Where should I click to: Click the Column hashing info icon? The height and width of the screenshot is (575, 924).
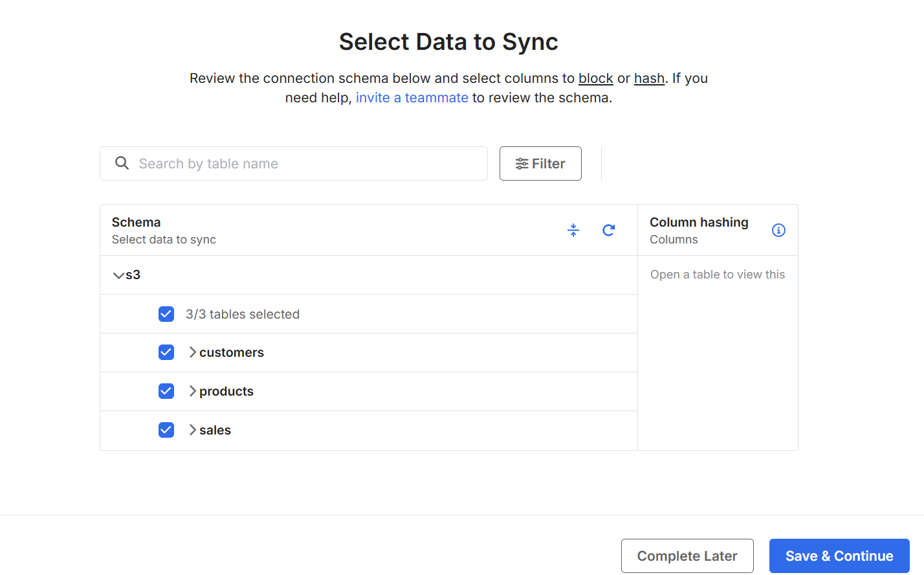click(x=778, y=230)
